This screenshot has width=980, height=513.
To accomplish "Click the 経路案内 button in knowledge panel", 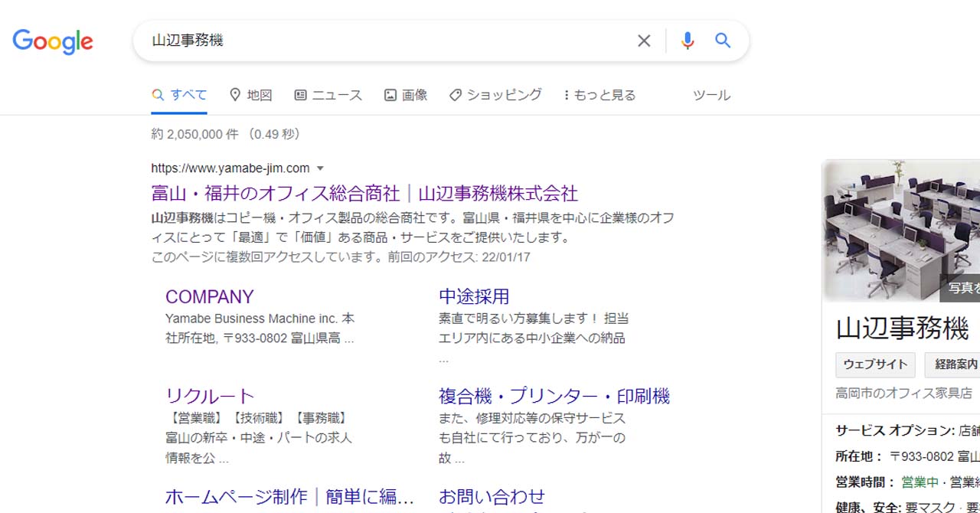I will tap(953, 364).
